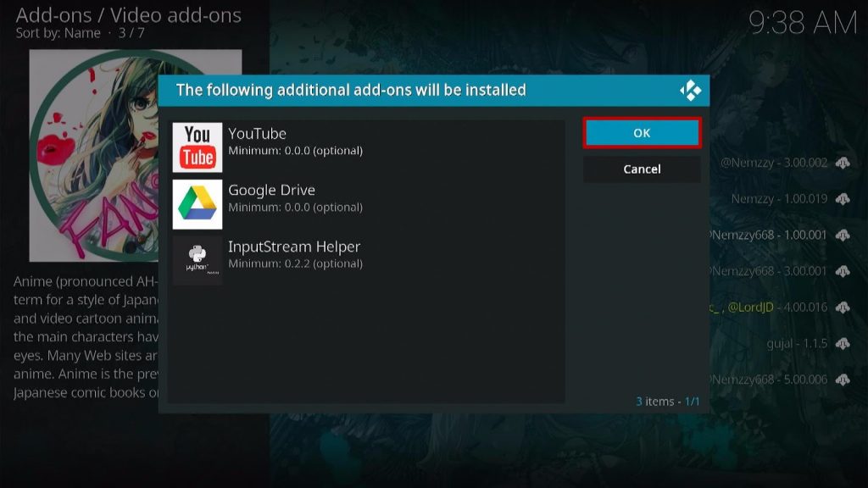The image size is (868, 488).
Task: Click the dialog title about additional add-ons
Action: [351, 90]
